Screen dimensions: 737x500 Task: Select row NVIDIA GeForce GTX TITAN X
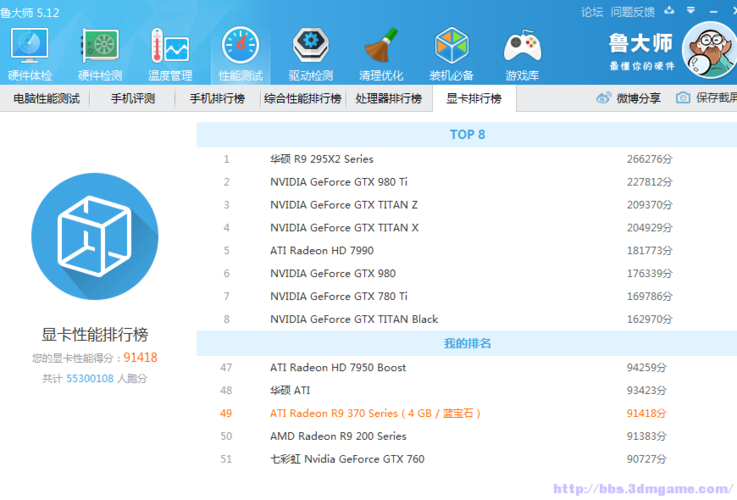click(x=467, y=228)
